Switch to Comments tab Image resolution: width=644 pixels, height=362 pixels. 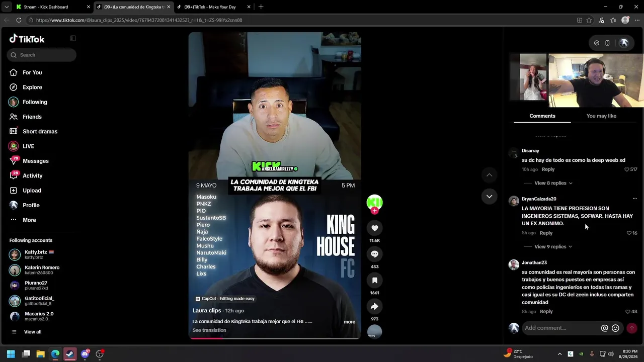pos(542,116)
